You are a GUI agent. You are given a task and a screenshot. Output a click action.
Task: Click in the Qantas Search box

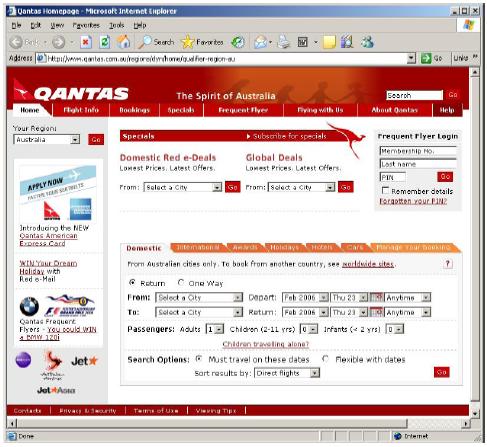414,95
